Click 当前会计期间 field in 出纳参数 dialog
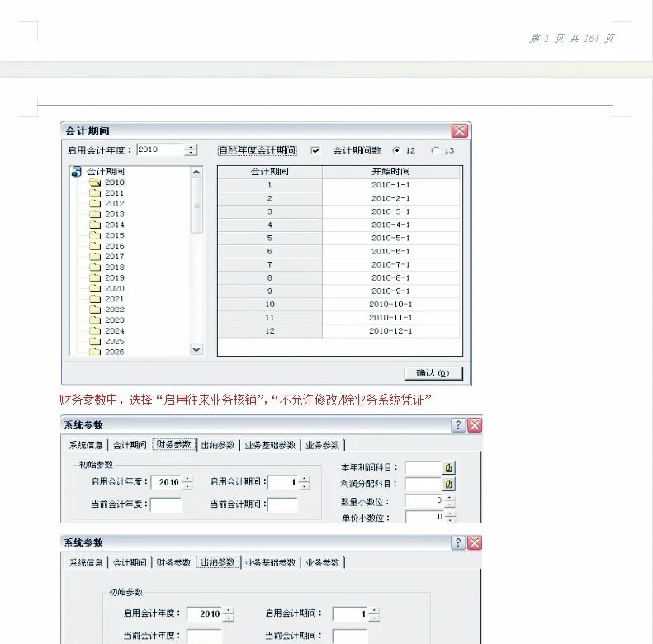The width and height of the screenshot is (653, 644). click(x=350, y=637)
